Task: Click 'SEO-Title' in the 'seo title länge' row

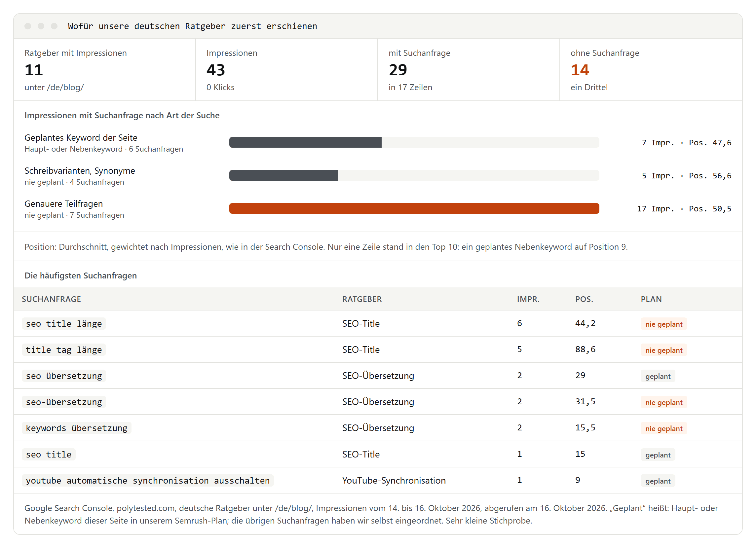Action: pos(361,323)
